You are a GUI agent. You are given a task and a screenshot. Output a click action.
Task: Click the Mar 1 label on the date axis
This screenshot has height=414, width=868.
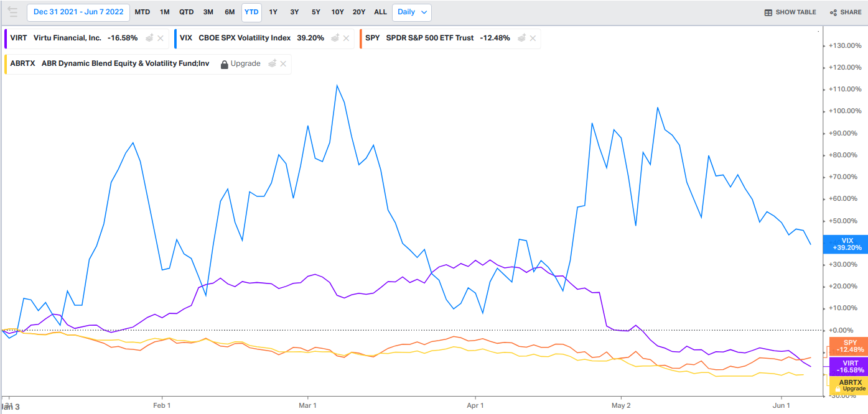click(x=308, y=405)
